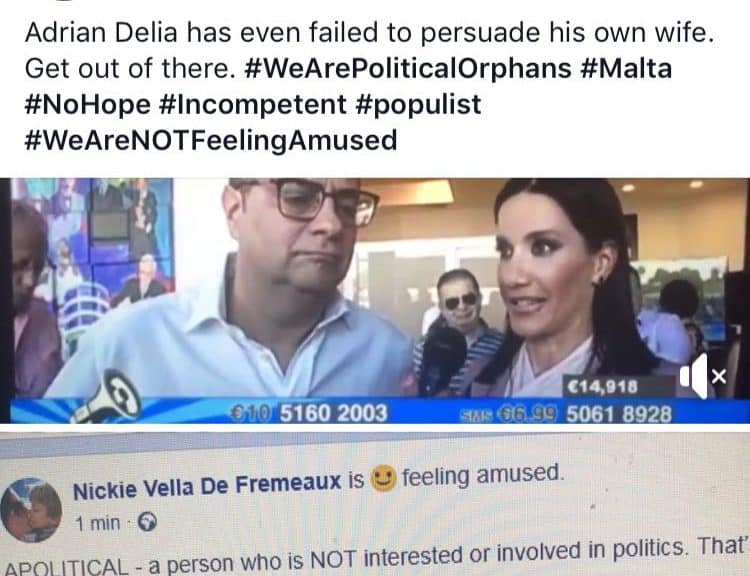Image resolution: width=750 pixels, height=576 pixels.
Task: Click the 'feeling amused' status text
Action: pos(483,475)
